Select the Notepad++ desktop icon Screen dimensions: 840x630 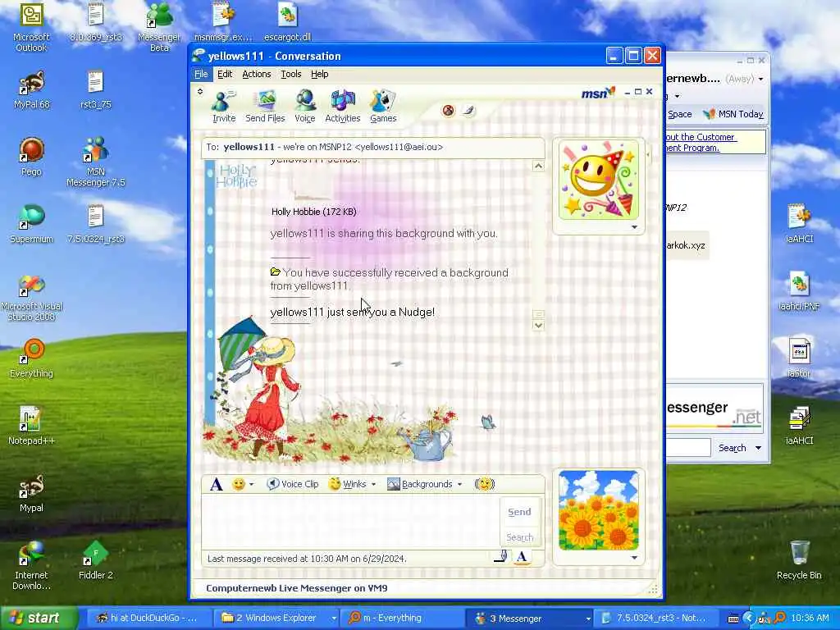point(31,426)
